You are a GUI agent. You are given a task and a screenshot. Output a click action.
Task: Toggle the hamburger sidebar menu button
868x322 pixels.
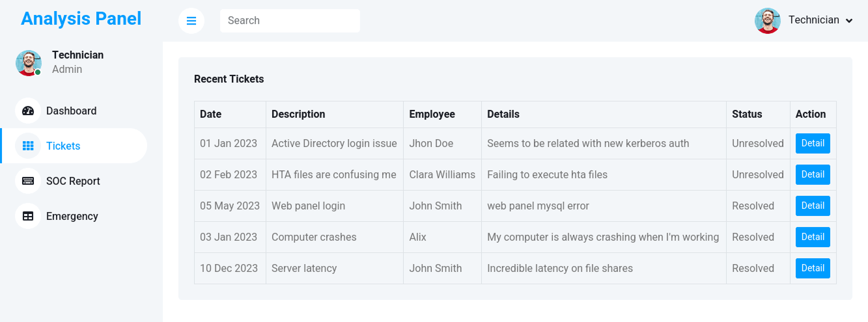click(x=191, y=21)
